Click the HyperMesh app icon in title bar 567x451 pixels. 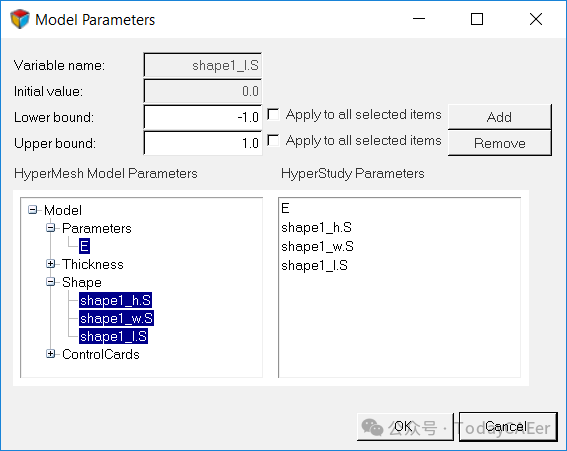click(x=20, y=19)
